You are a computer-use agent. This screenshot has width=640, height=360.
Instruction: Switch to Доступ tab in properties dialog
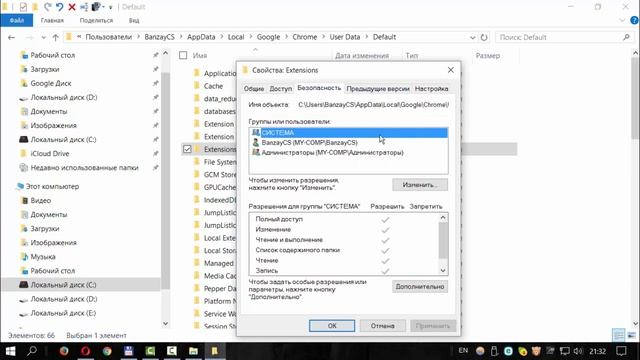[281, 89]
